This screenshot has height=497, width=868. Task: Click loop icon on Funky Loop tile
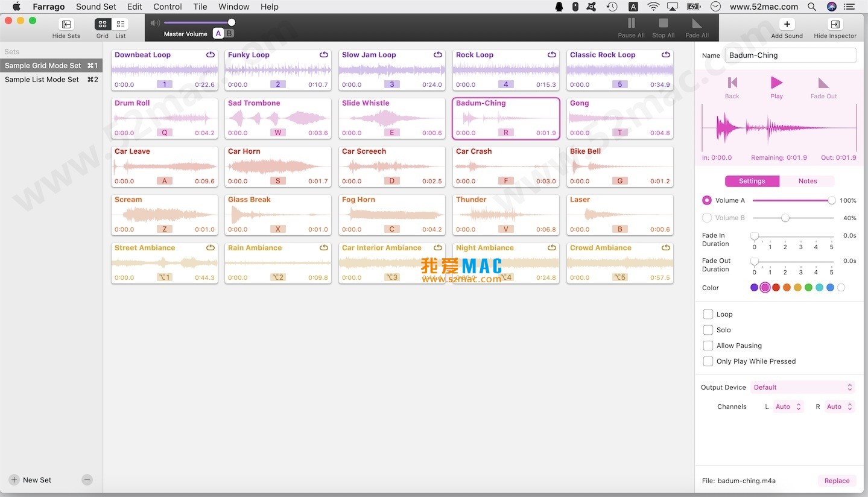(324, 54)
